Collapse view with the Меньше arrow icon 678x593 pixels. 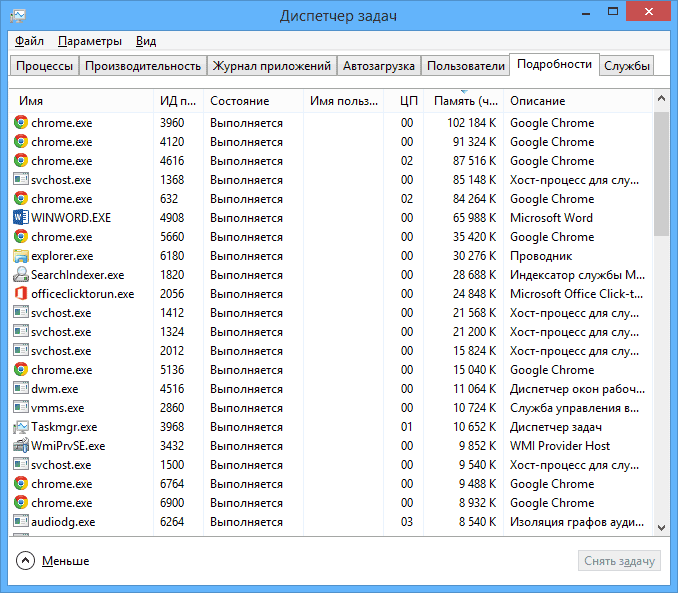point(25,561)
